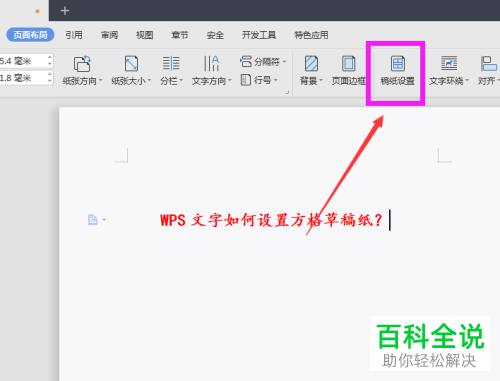Click the 纸张大小 paper size icon
The width and height of the screenshot is (500, 381).
click(x=131, y=63)
